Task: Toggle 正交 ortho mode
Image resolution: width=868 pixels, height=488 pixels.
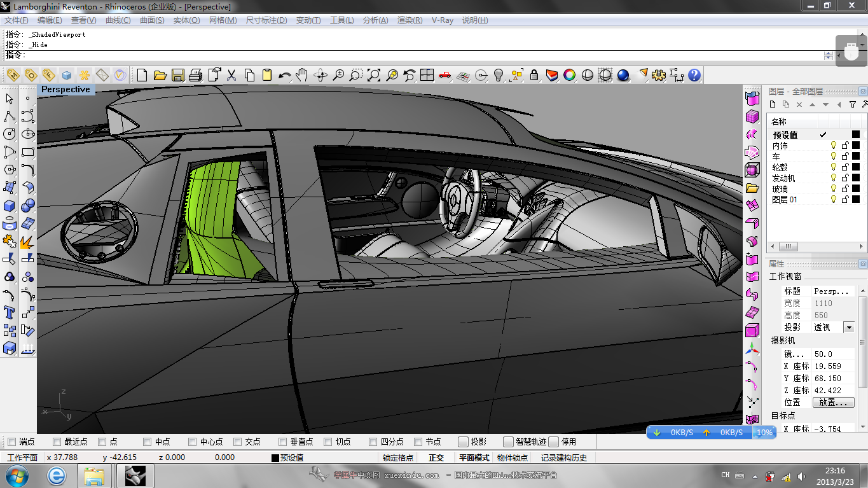Action: pyautogui.click(x=436, y=457)
